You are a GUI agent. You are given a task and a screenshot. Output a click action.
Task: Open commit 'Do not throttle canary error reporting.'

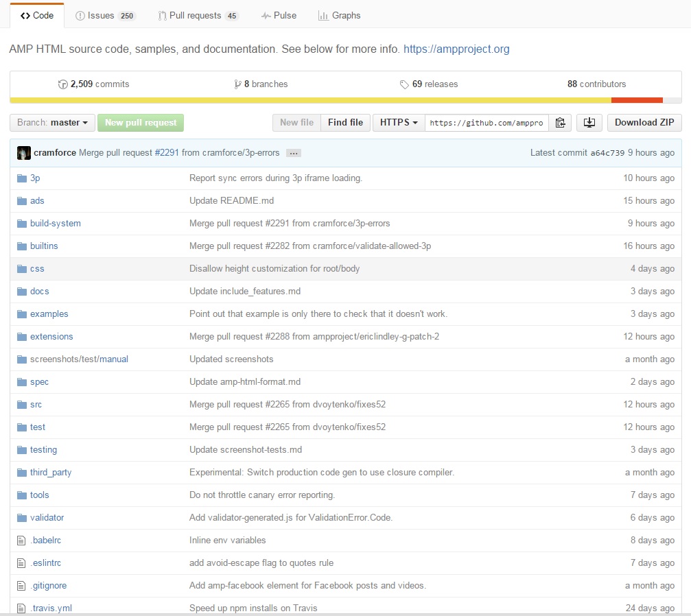coord(262,495)
